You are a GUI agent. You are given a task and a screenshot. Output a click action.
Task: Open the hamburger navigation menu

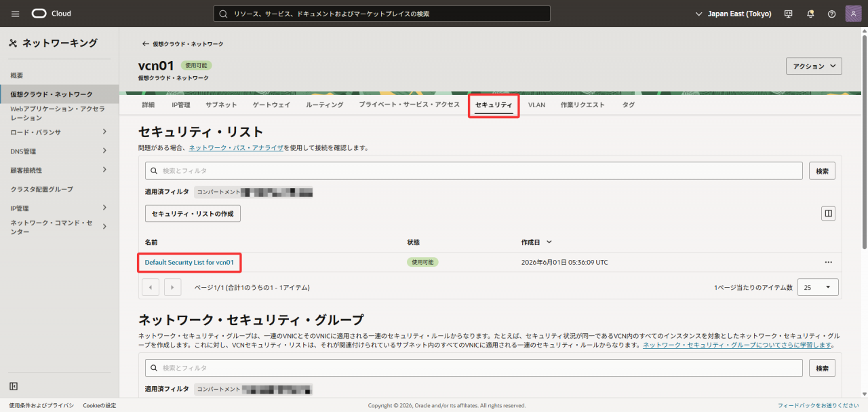[x=15, y=14]
